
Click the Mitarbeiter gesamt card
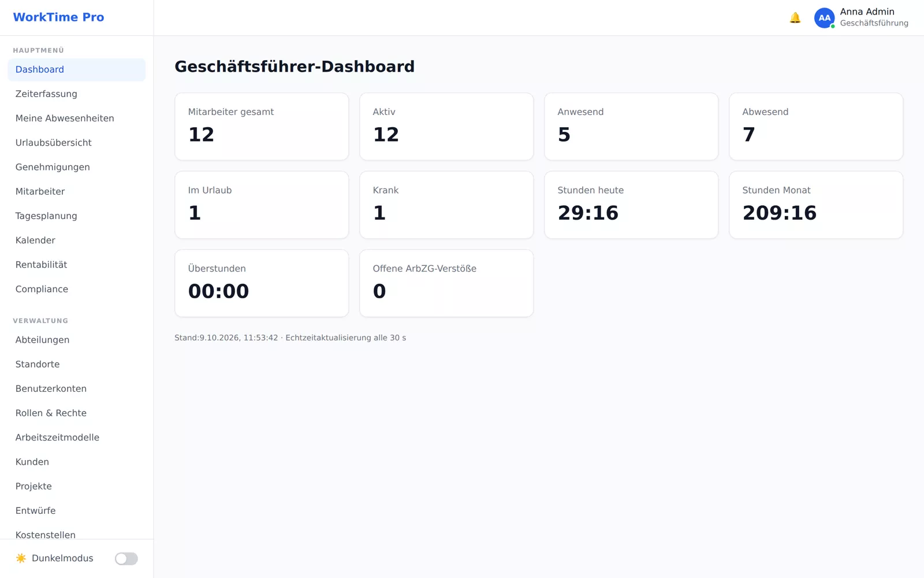[262, 127]
